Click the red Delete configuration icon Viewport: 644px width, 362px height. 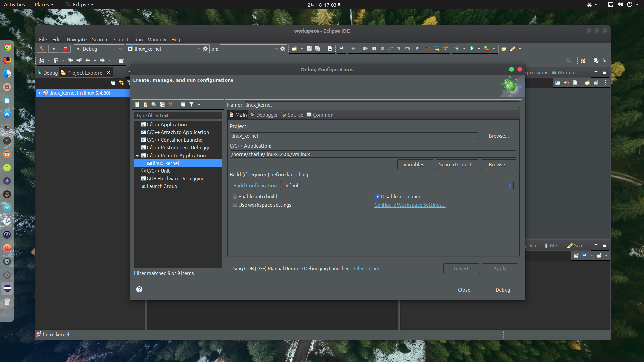click(x=170, y=105)
